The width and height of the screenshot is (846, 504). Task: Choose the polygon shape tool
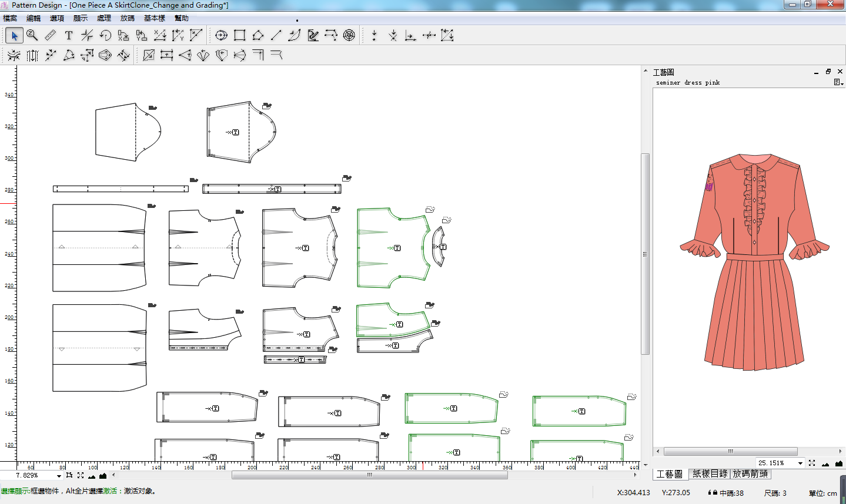pos(258,36)
